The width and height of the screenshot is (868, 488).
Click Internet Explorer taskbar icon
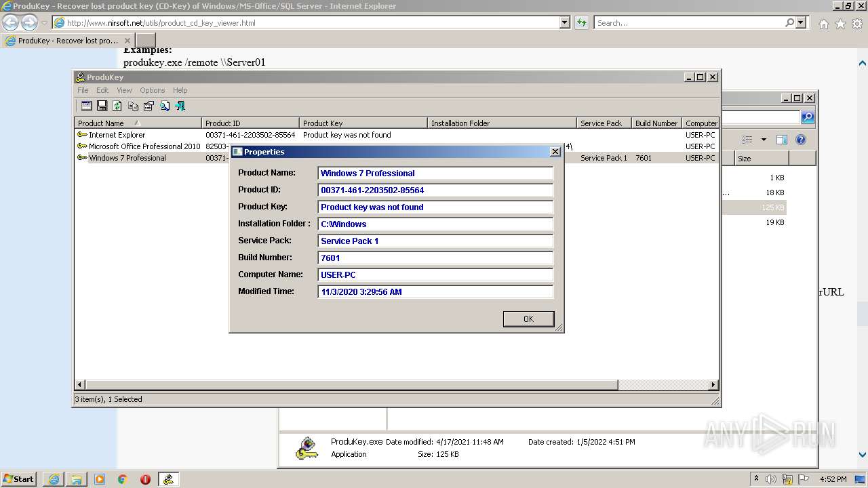pos(54,479)
